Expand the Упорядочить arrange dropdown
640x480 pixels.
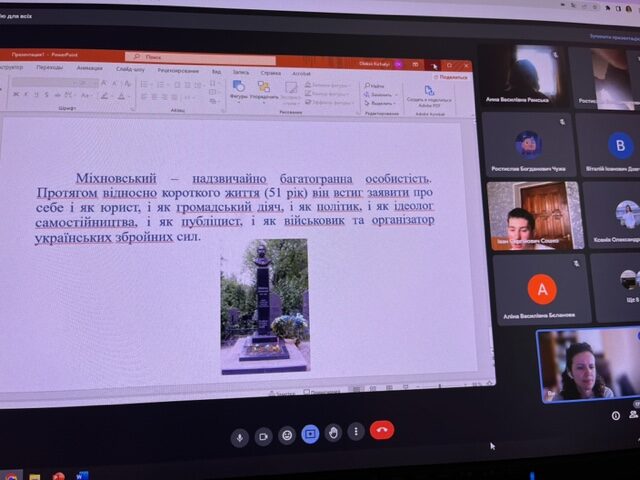click(264, 97)
